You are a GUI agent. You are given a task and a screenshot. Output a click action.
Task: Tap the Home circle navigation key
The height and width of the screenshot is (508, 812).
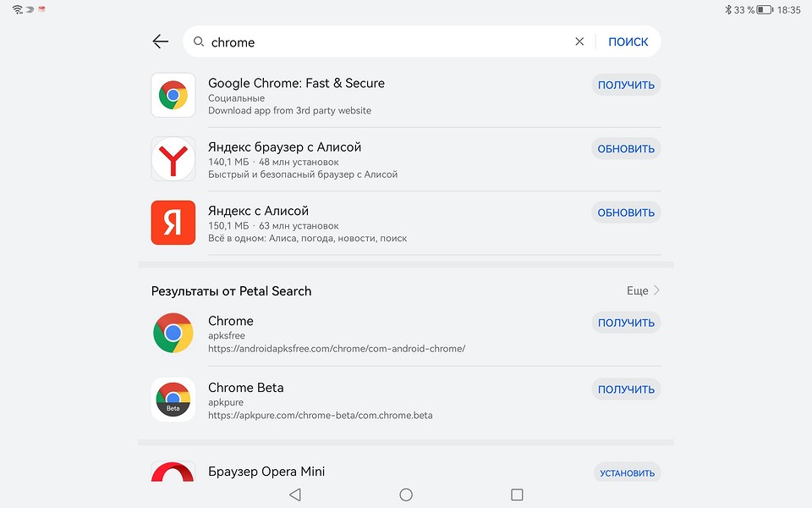coord(406,494)
